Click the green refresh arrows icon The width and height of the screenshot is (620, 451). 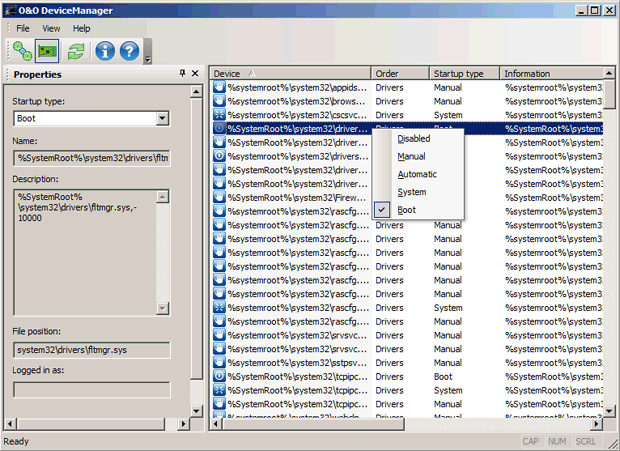pos(76,51)
